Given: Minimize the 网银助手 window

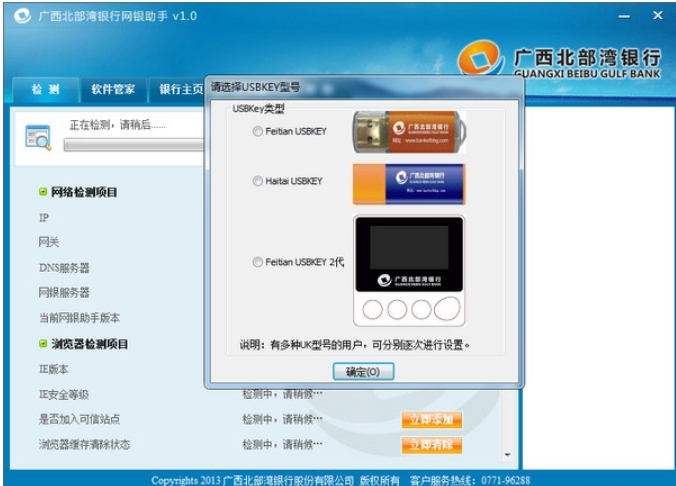Looking at the screenshot, I should point(624,16).
